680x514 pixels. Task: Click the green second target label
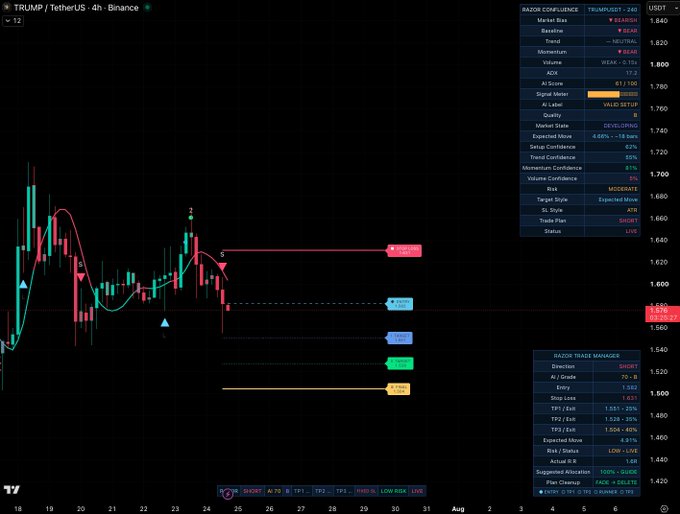400,363
